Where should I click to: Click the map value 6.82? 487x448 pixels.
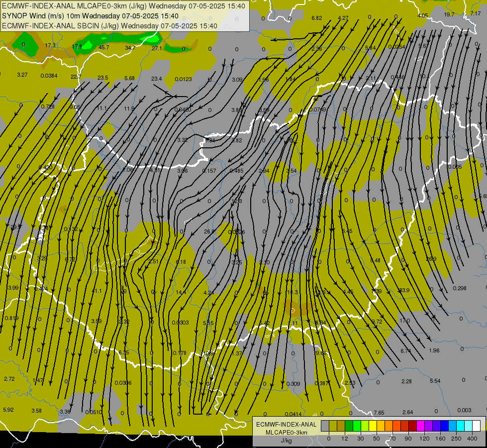pyautogui.click(x=317, y=18)
